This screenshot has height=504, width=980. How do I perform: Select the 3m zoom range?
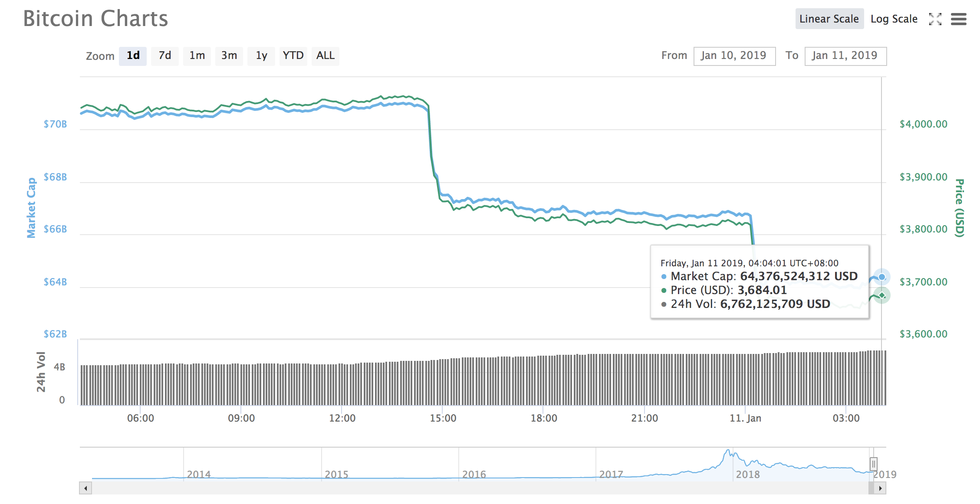coord(229,56)
